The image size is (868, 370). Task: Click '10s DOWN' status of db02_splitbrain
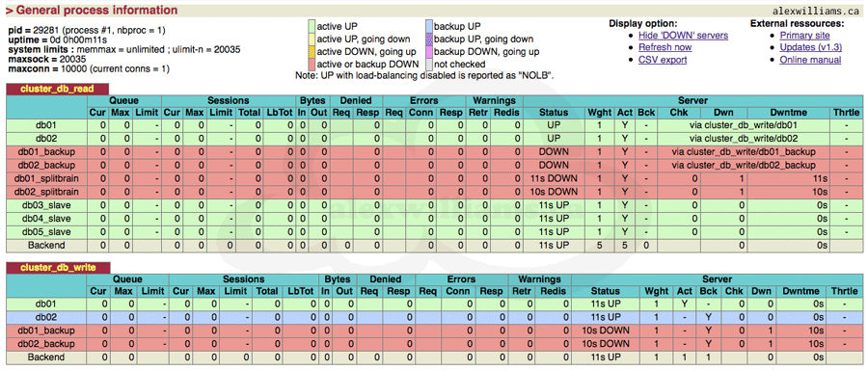point(554,192)
